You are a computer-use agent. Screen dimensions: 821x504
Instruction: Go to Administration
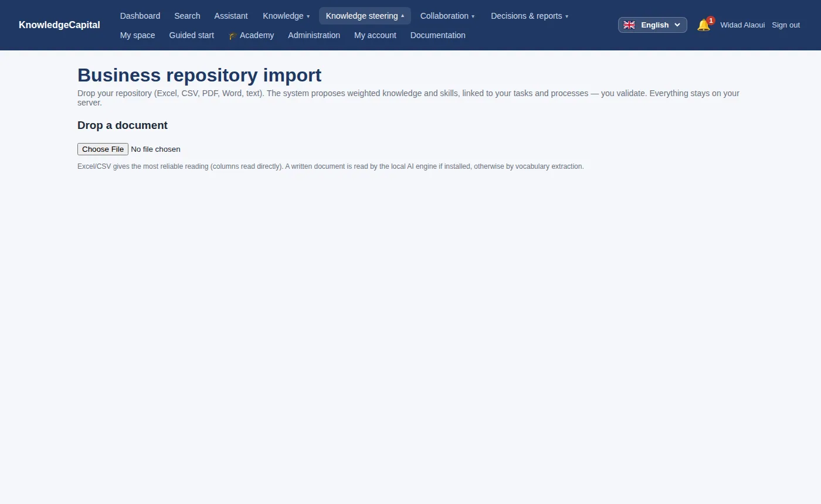pos(314,35)
